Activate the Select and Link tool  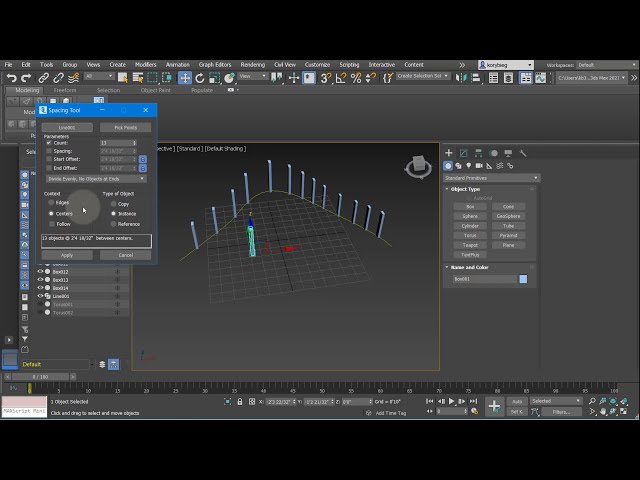(x=43, y=78)
